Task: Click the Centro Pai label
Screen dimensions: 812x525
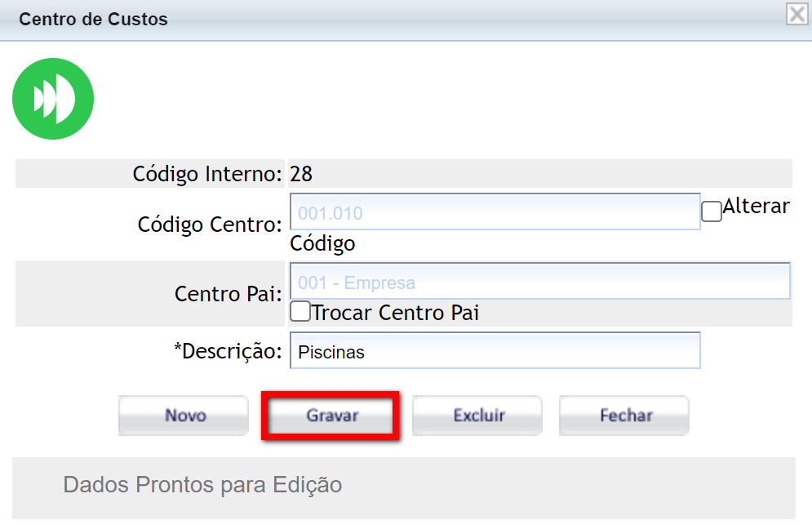Action: 228,294
